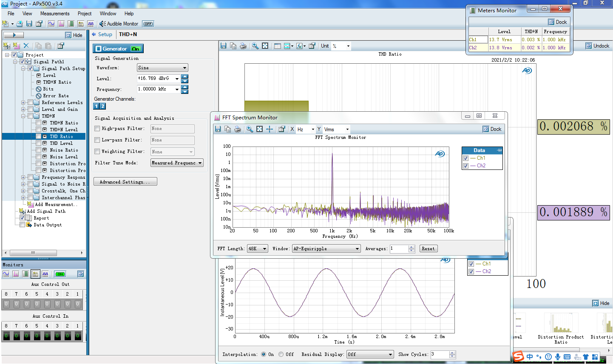Click the zoom icon in FFT Spectrum Monitor toolbar
This screenshot has width=613, height=364.
tap(250, 129)
